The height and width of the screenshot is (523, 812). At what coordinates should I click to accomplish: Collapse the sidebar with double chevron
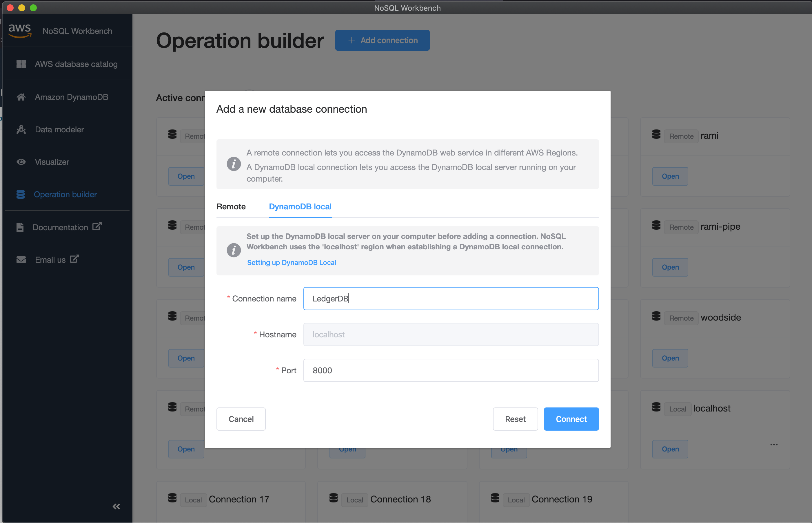click(x=116, y=506)
